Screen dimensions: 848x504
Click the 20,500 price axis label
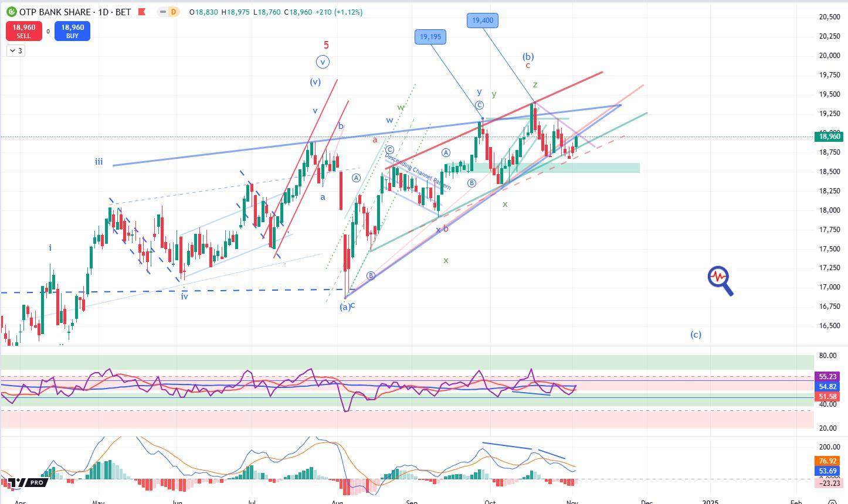(x=829, y=17)
